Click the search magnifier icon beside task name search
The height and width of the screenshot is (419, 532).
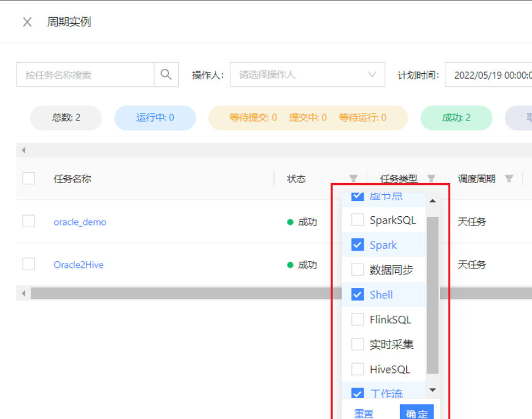click(165, 74)
